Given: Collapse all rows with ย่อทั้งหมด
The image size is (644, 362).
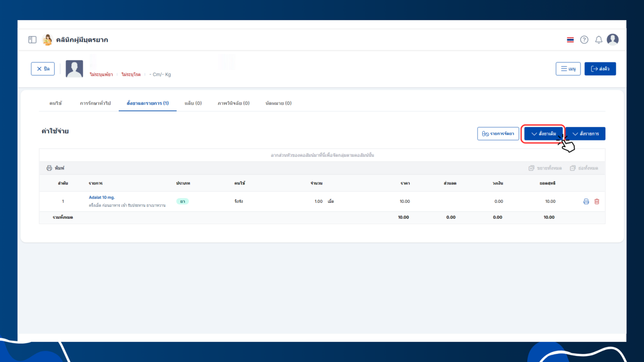Looking at the screenshot, I should (584, 168).
